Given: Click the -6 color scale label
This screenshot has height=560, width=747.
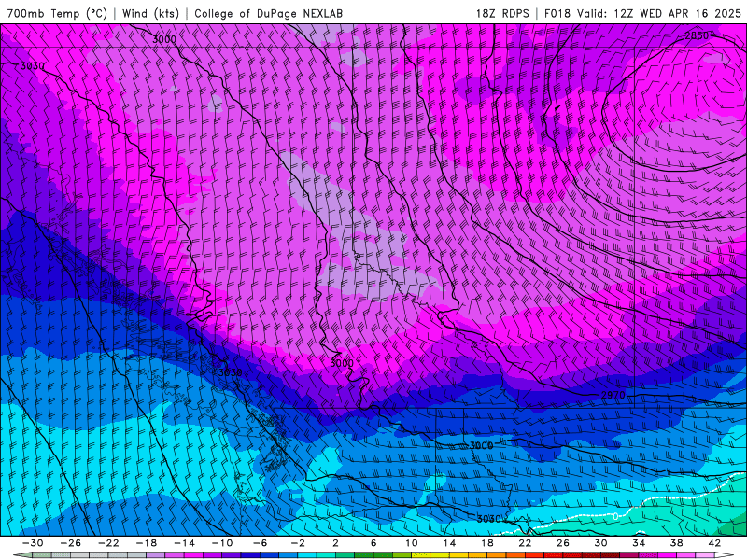Looking at the screenshot, I should [261, 543].
